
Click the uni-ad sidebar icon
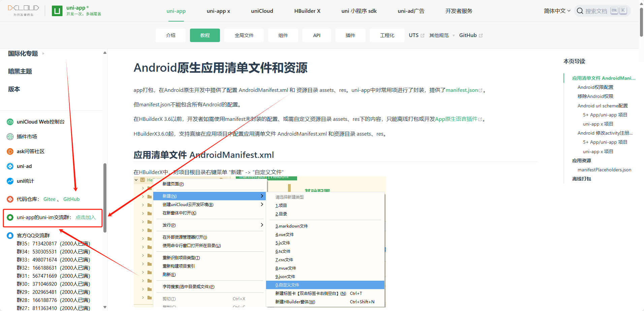pyautogui.click(x=10, y=166)
